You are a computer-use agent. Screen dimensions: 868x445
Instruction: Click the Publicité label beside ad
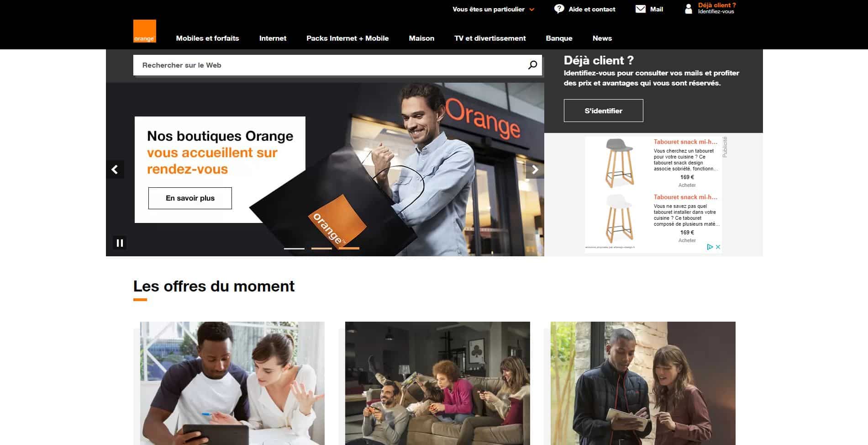(x=725, y=147)
